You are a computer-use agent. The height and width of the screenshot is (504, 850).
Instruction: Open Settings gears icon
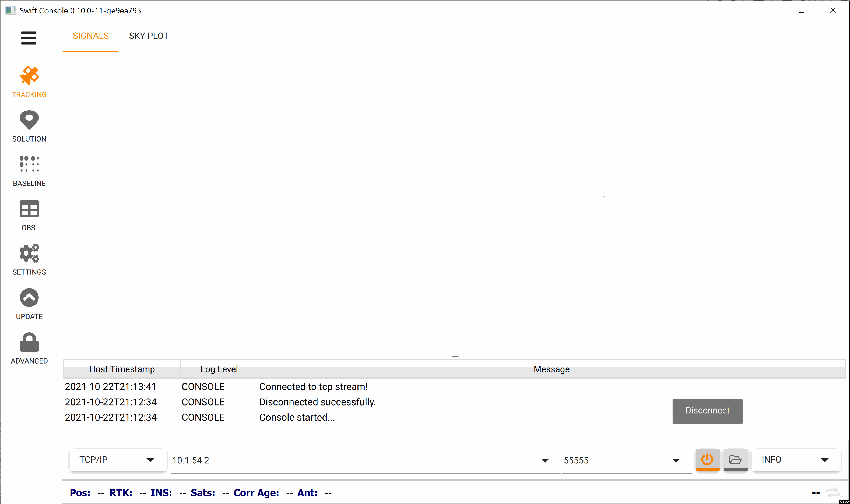tap(29, 259)
